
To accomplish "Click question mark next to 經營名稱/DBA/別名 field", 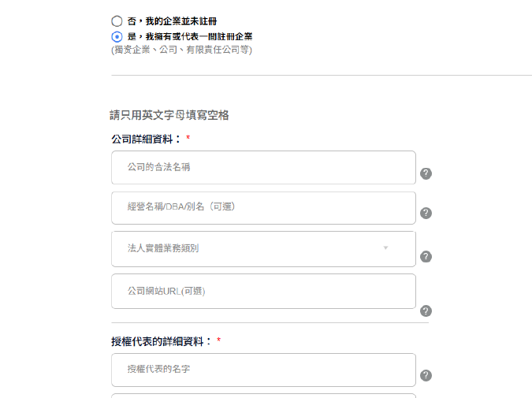I will pos(426,213).
